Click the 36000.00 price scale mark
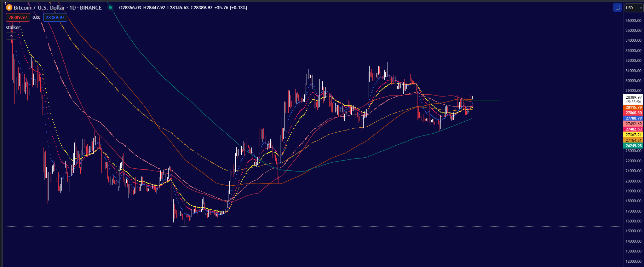Viewport: 644px width, 267px height. [633, 21]
